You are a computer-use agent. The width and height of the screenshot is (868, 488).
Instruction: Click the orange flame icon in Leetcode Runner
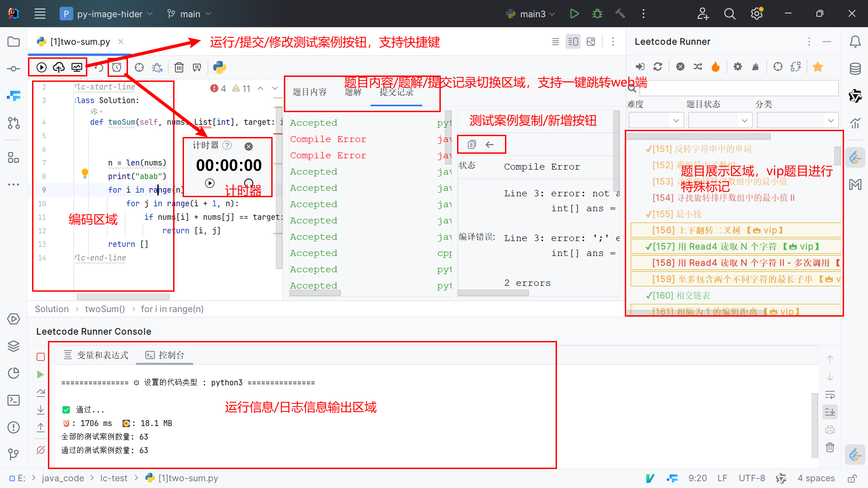pos(716,67)
